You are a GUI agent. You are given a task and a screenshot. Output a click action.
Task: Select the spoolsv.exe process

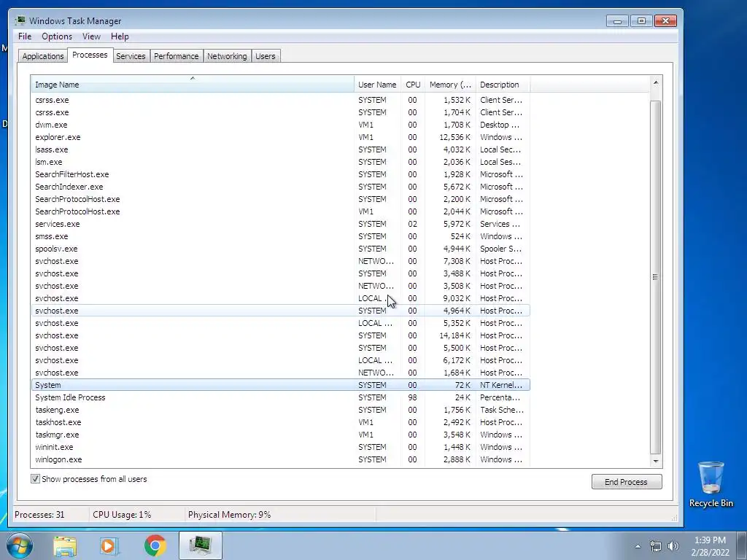(281, 249)
